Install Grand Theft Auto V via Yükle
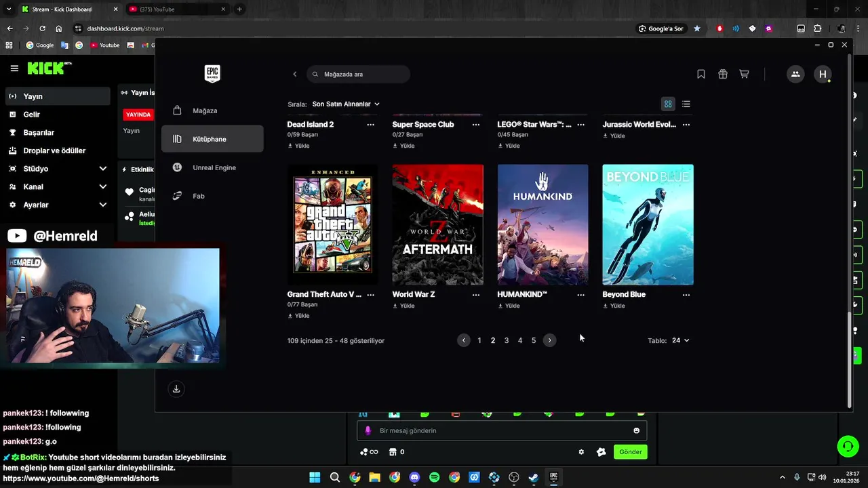Screen dimensions: 868x488 click(x=298, y=316)
